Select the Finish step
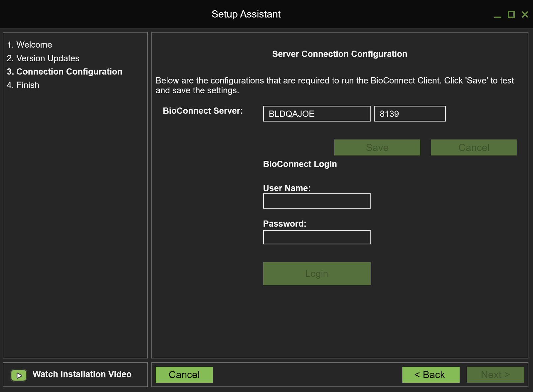This screenshot has width=533, height=392. 23,85
